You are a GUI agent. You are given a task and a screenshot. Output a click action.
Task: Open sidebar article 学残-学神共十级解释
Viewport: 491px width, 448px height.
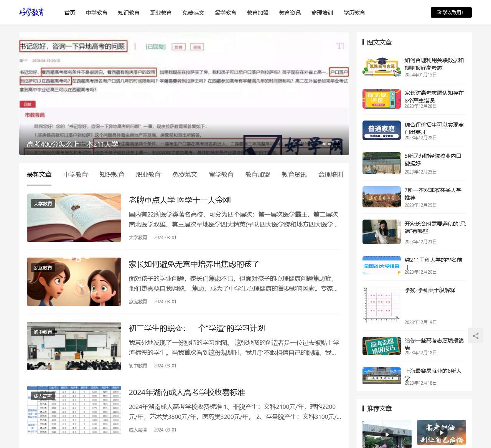point(430,291)
